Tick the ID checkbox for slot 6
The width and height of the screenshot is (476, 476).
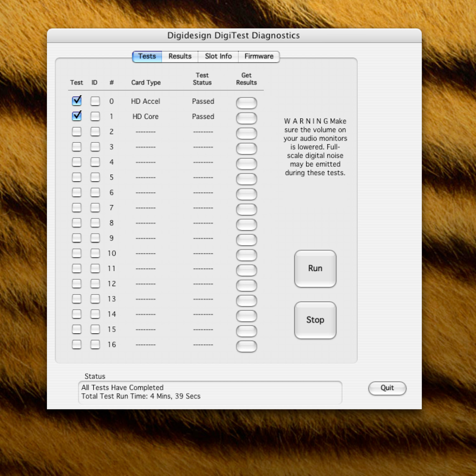click(x=95, y=192)
